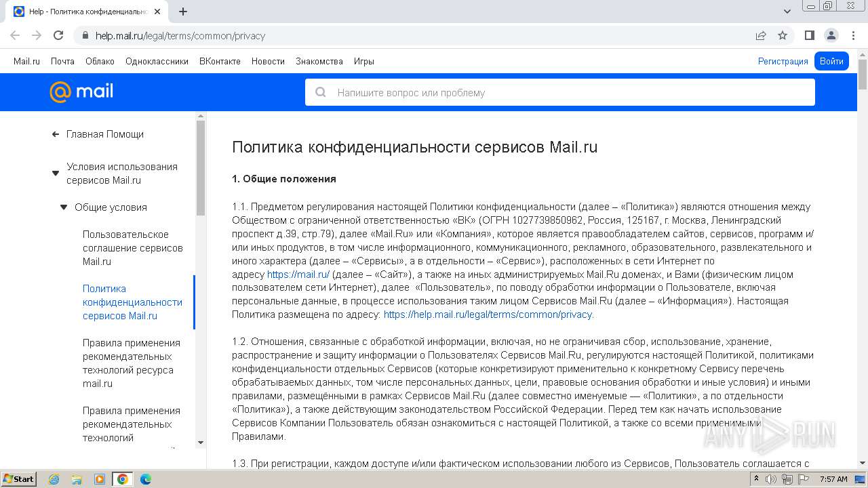Click the sidebar scroll down arrow
Image resolution: width=868 pixels, height=488 pixels.
[201, 442]
